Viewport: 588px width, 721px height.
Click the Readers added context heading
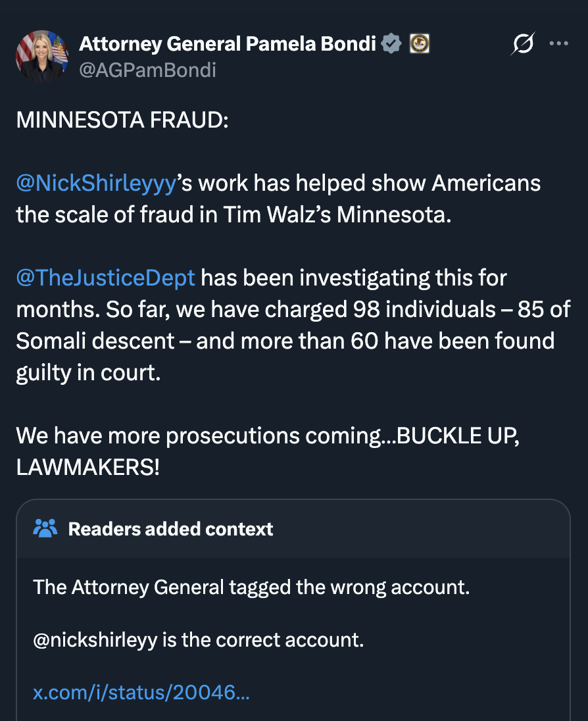[170, 529]
